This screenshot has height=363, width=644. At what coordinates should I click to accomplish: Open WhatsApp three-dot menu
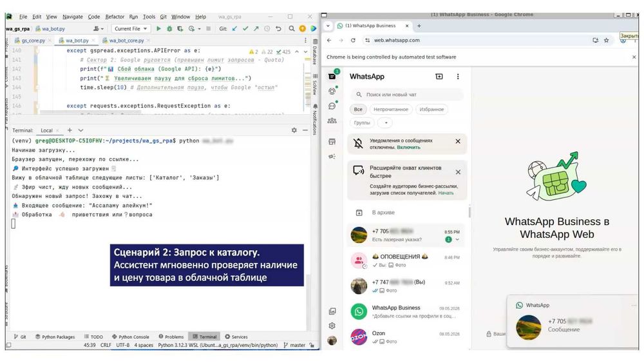[x=458, y=77]
